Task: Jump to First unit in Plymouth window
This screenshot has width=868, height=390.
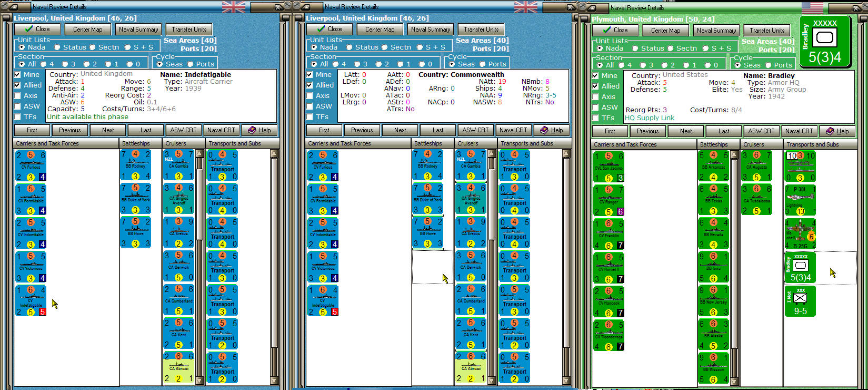Action: (x=610, y=131)
